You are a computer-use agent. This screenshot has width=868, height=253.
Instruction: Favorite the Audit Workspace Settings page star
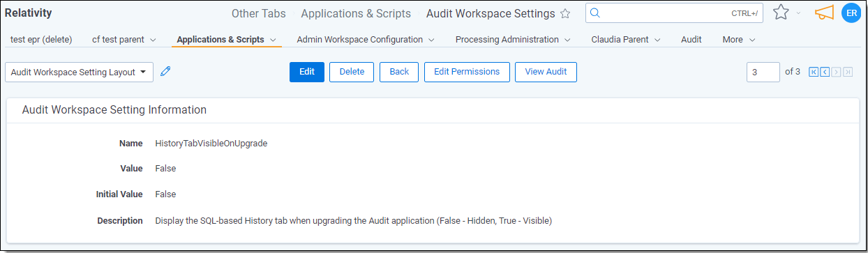coord(565,13)
